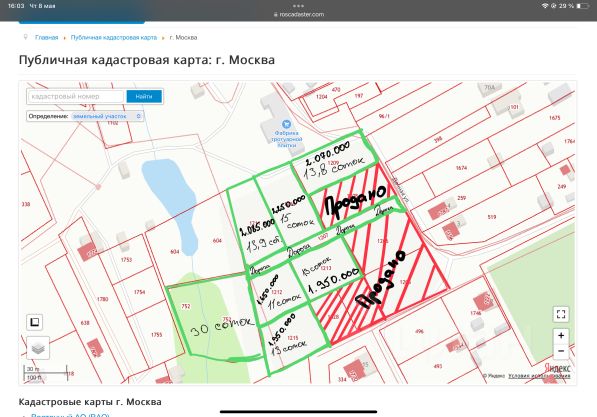Screen dimensions: 597x417
Task: Click the Яндекс logo on map
Action: point(557,367)
